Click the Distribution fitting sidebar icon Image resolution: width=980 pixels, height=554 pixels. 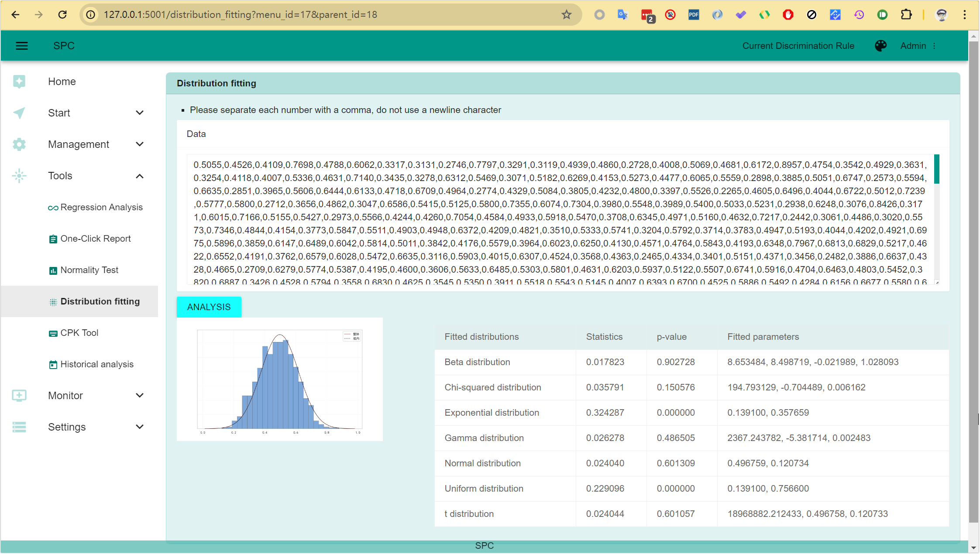tap(52, 301)
